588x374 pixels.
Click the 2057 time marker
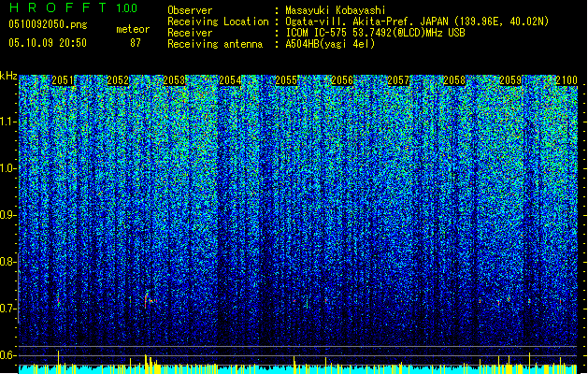398,80
